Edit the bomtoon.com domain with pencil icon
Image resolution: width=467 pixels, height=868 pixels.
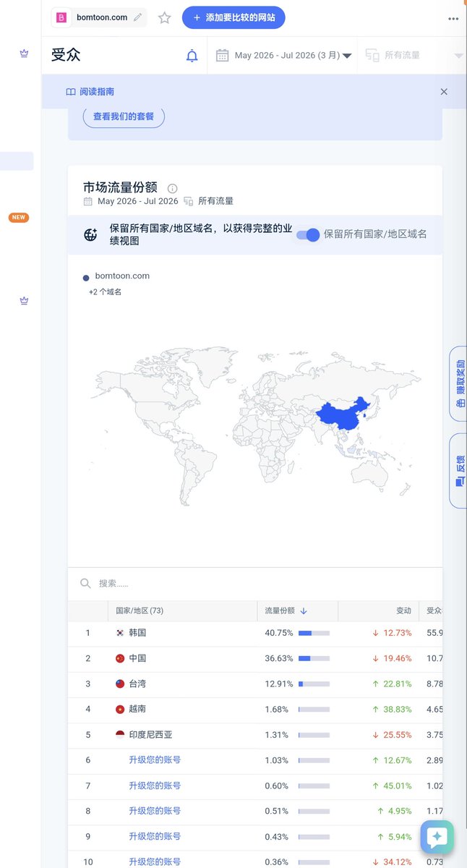(138, 17)
